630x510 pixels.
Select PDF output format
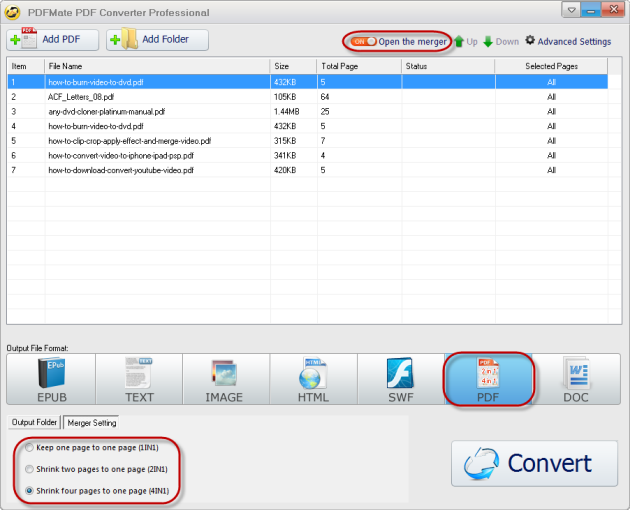488,379
